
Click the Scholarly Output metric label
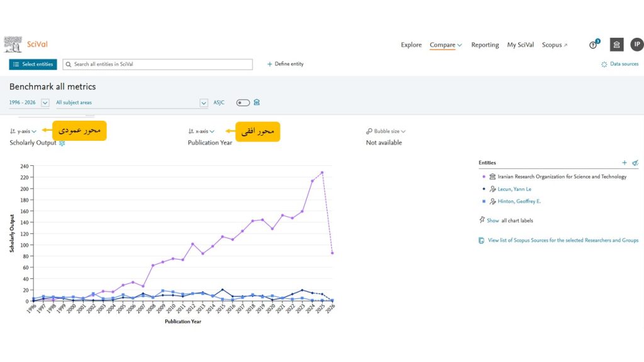pyautogui.click(x=33, y=143)
